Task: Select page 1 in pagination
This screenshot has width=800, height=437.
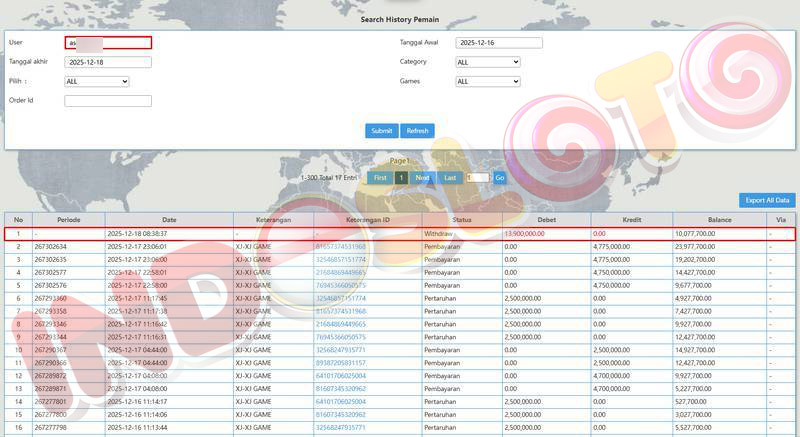Action: [x=401, y=177]
